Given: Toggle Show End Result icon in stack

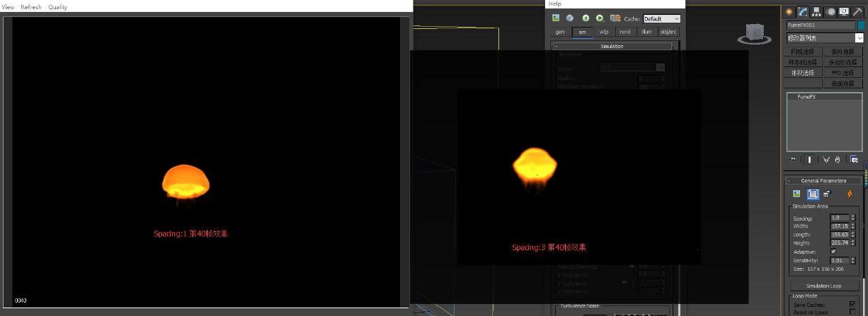Looking at the screenshot, I should [x=809, y=159].
